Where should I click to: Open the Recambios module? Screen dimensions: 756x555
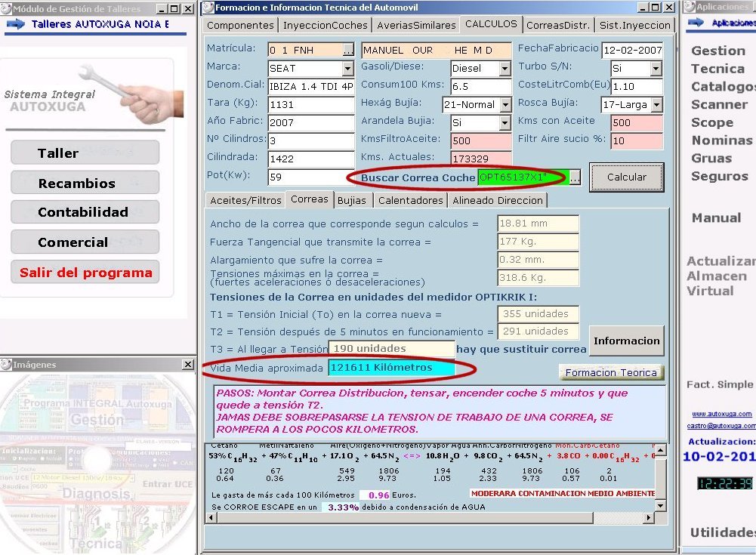[85, 183]
